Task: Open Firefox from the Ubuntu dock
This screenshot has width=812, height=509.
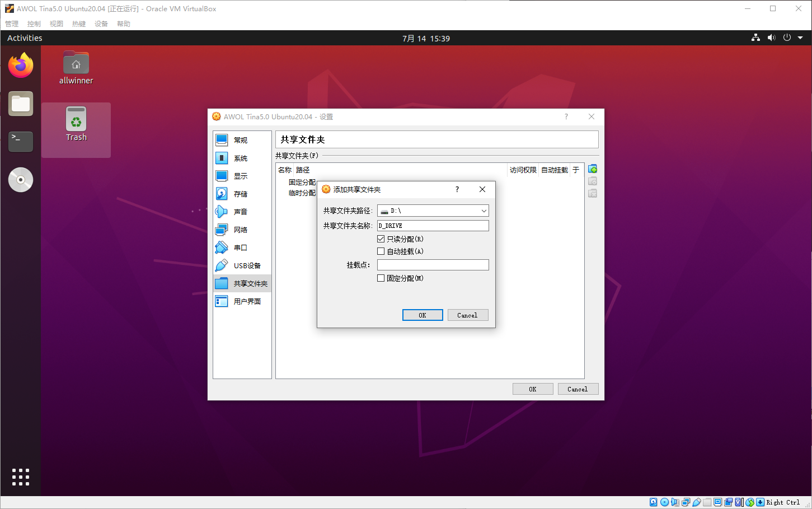Action: click(x=21, y=66)
